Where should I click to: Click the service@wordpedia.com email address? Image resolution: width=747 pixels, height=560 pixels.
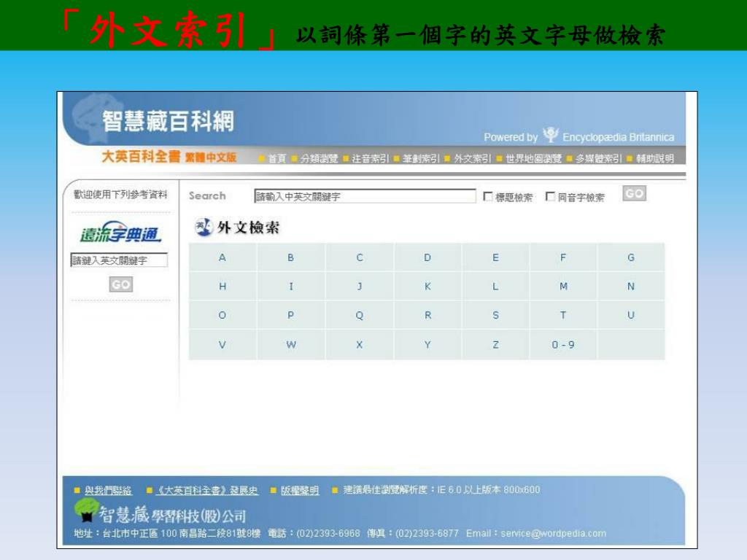pyautogui.click(x=554, y=533)
